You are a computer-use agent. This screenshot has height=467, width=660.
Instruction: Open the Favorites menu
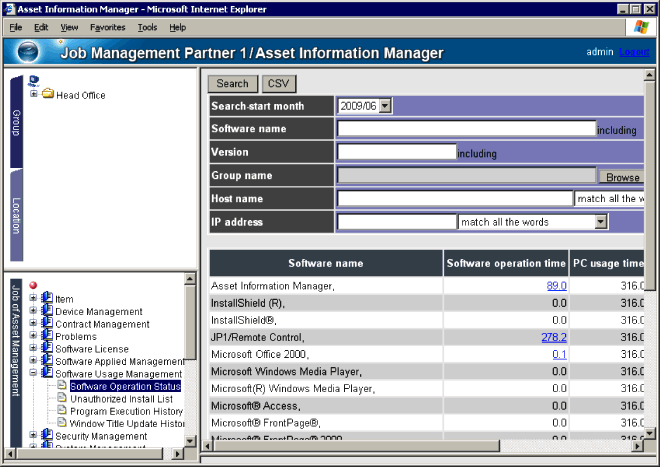click(108, 27)
